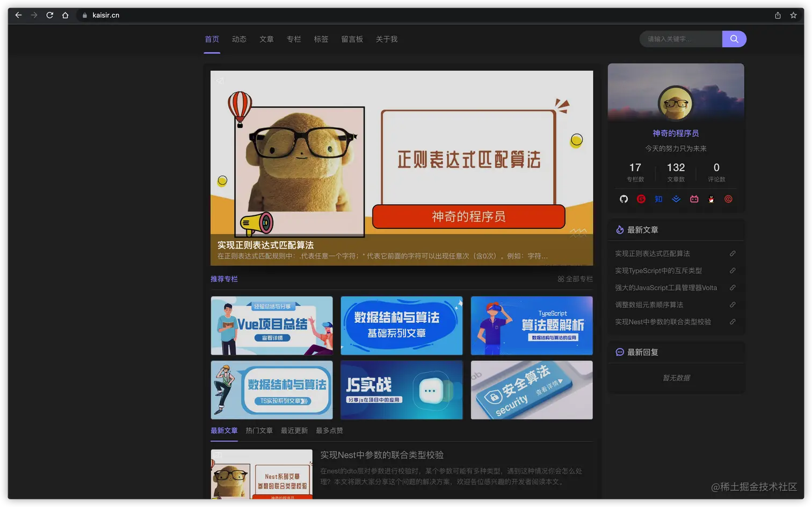The image size is (812, 507).
Task: Open the 文章 navigation item
Action: 266,39
